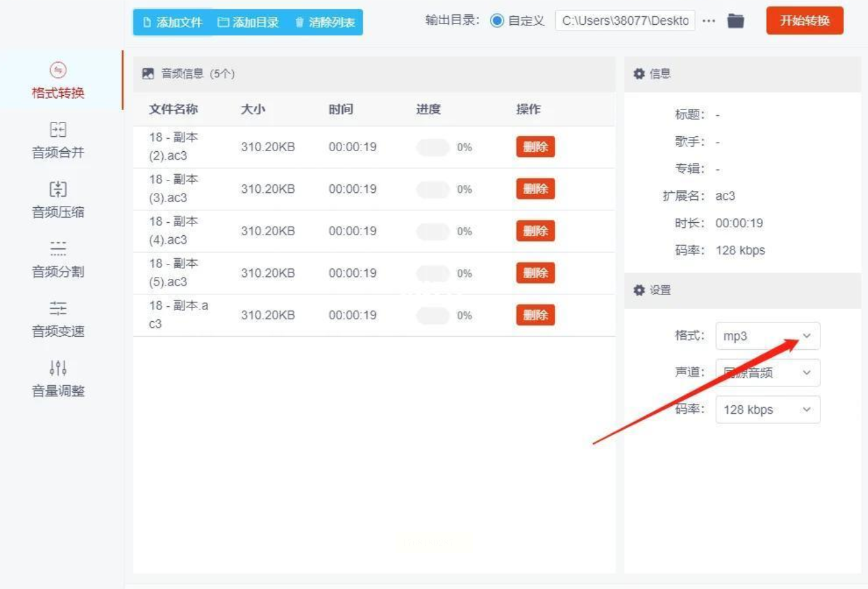Viewport: 868px width, 589px height.
Task: Click progress bar of 18 - 副本 (3).ac3
Action: click(433, 190)
